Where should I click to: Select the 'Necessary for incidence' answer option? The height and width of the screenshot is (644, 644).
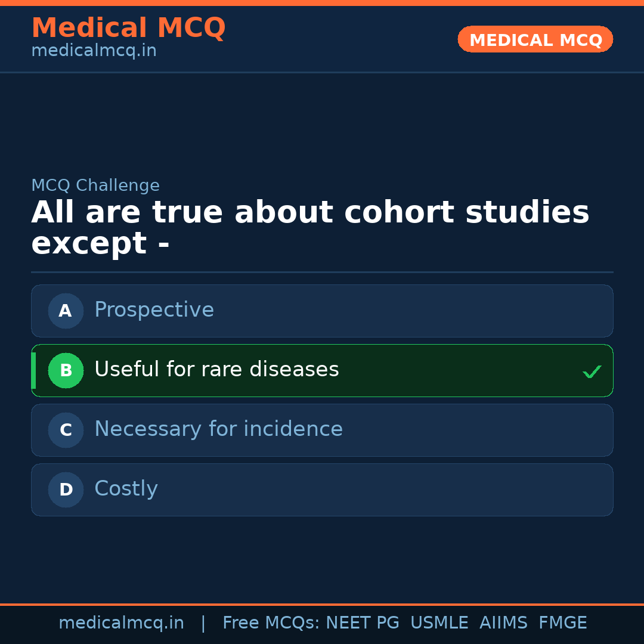point(322,430)
